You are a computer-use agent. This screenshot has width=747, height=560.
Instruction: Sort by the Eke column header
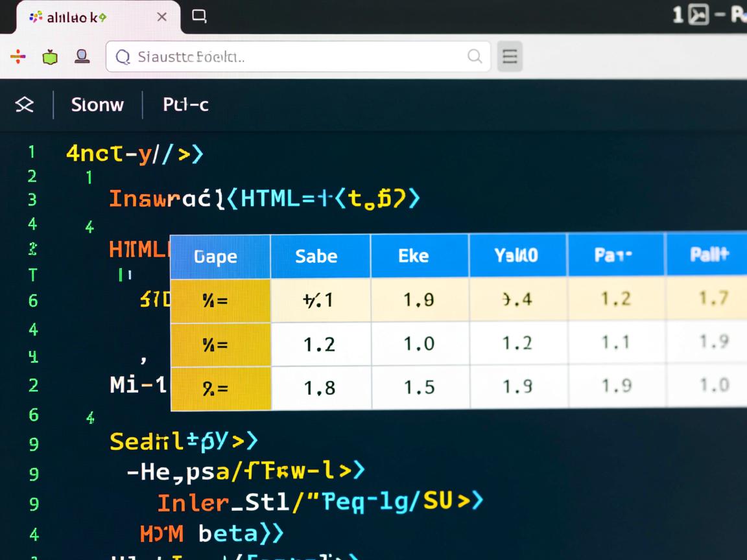point(414,255)
